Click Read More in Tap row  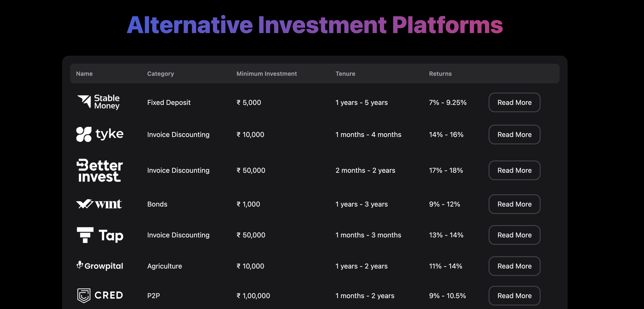coord(514,235)
